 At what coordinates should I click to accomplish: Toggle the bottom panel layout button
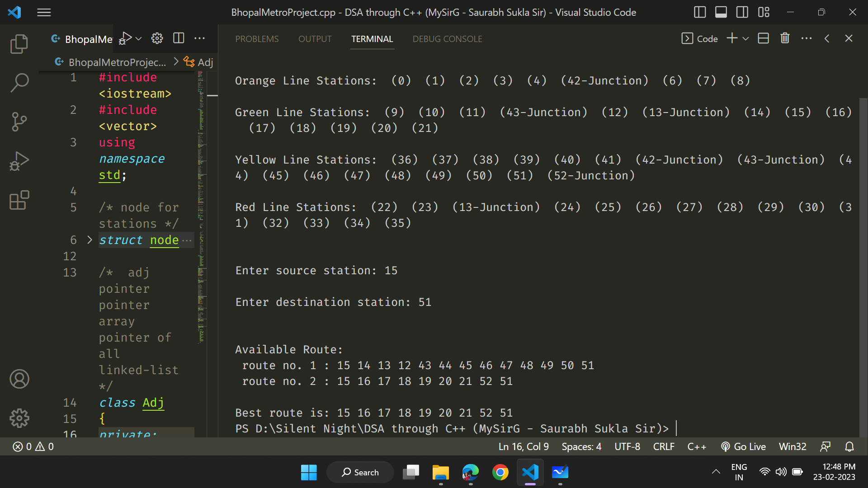point(721,12)
